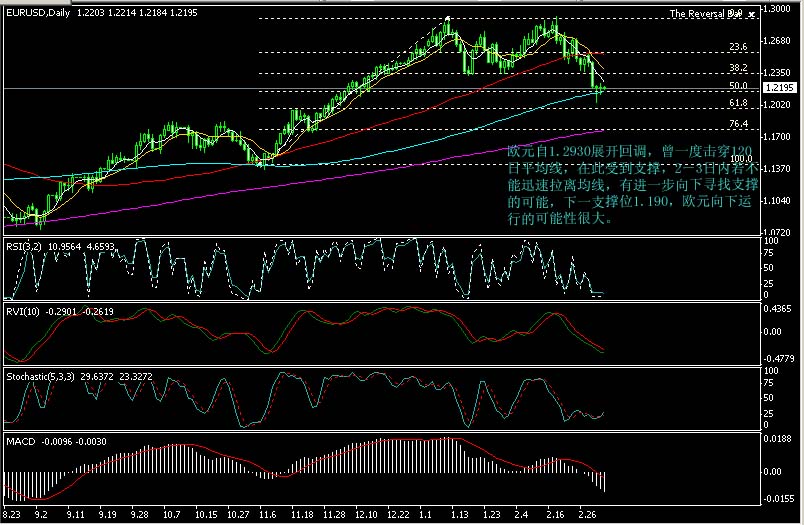Screen dimensions: 804x525
Task: Click the 1.2350 price axis value
Action: click(x=776, y=73)
